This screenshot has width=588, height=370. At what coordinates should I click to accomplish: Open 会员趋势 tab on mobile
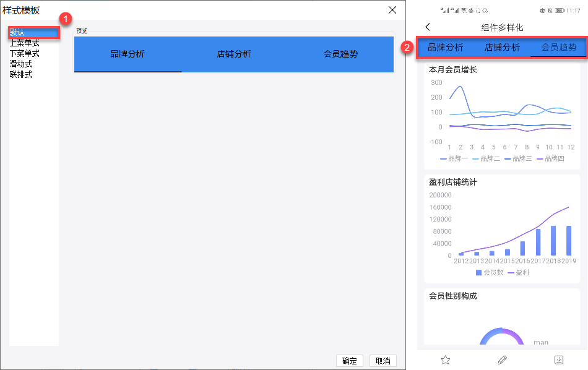pyautogui.click(x=558, y=47)
